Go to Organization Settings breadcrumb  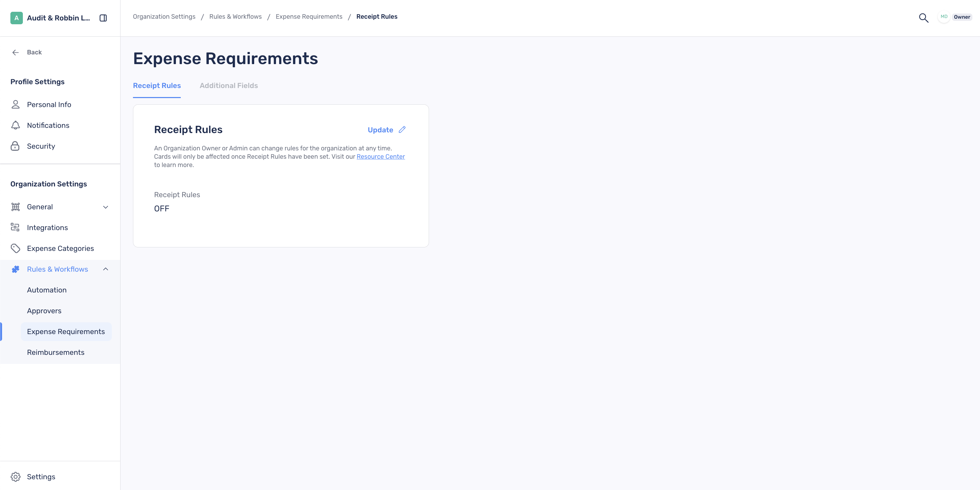pos(164,16)
